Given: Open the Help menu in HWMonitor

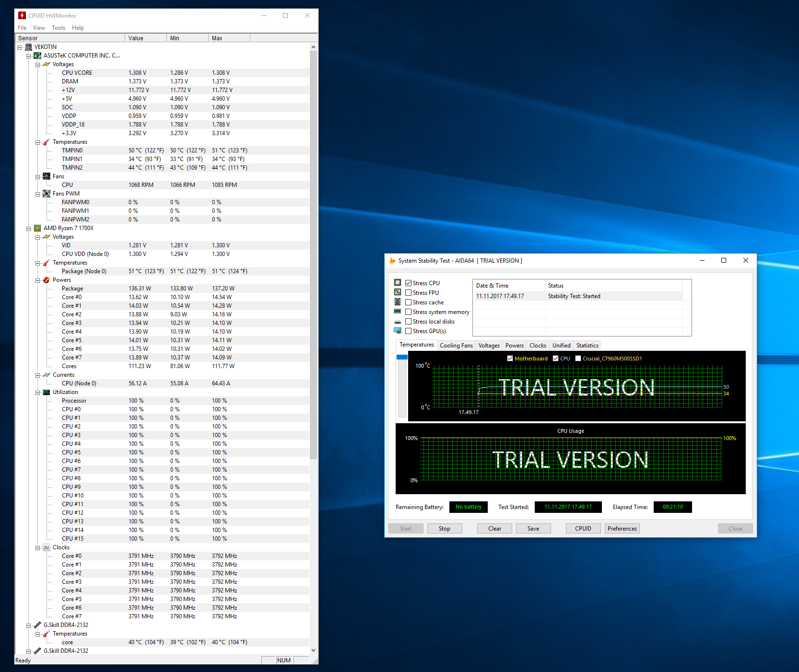Looking at the screenshot, I should (x=78, y=28).
